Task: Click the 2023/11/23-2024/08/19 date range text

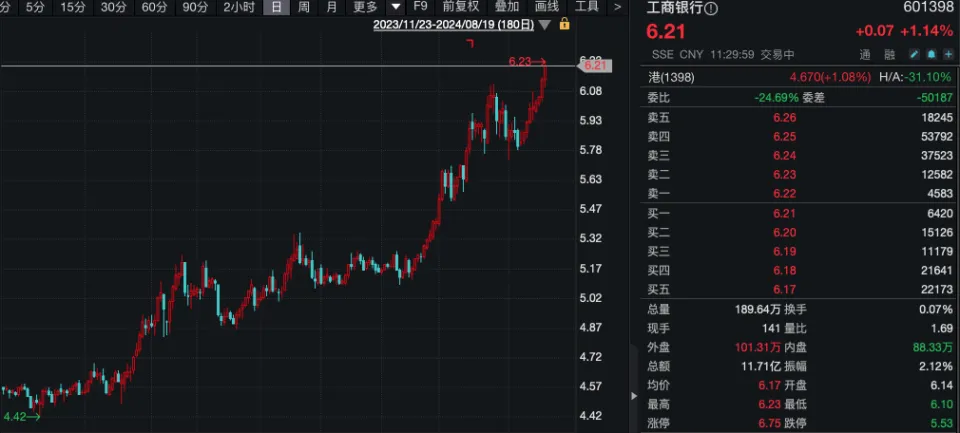Action: click(x=453, y=23)
